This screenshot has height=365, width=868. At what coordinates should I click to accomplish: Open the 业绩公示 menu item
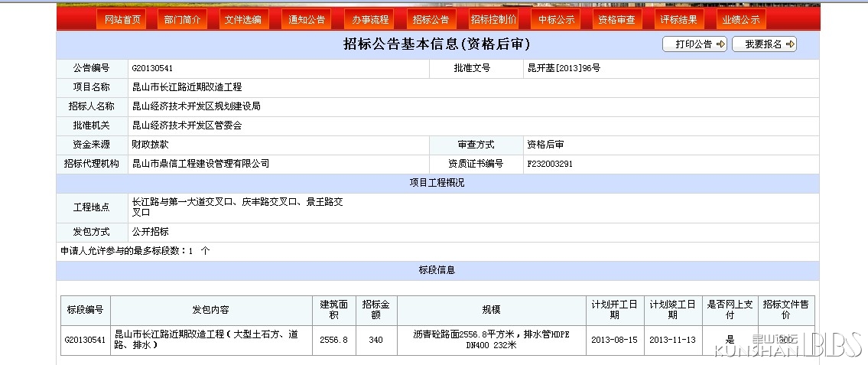[741, 20]
